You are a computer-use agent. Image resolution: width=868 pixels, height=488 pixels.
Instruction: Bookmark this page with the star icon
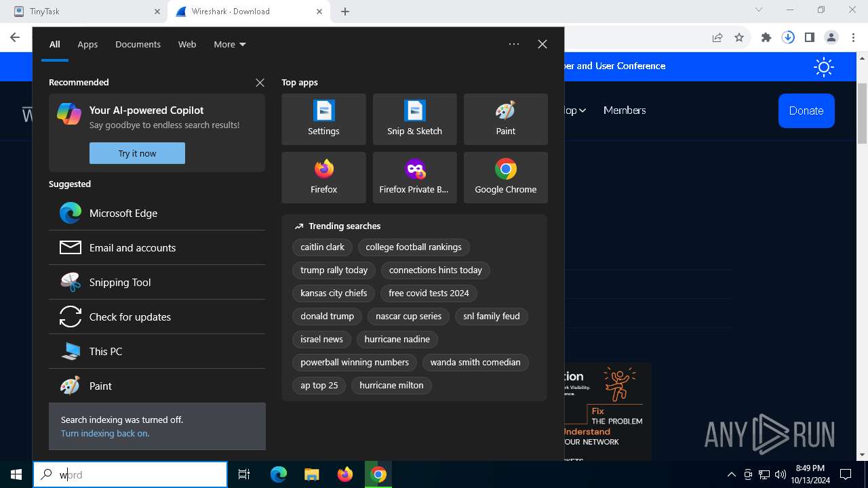739,38
